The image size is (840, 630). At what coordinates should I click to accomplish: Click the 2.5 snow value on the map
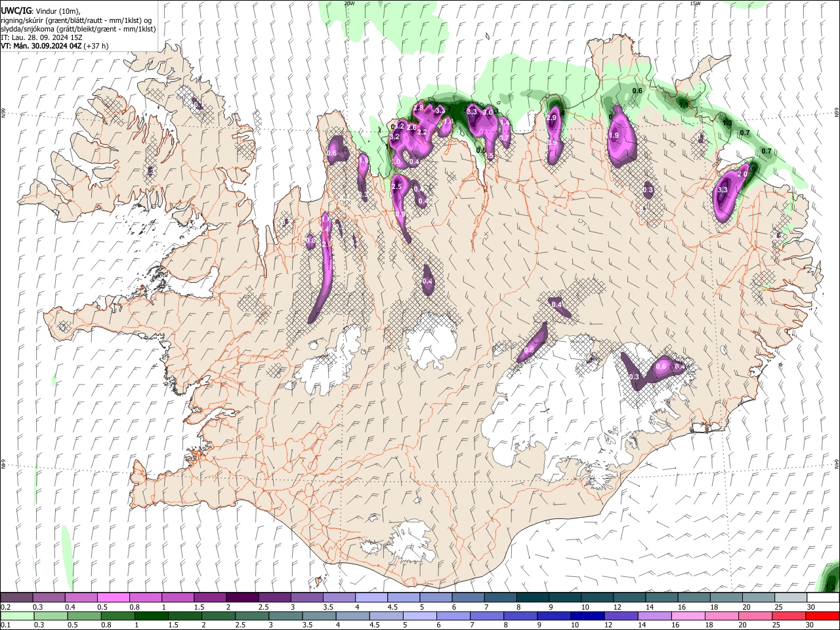click(396, 187)
